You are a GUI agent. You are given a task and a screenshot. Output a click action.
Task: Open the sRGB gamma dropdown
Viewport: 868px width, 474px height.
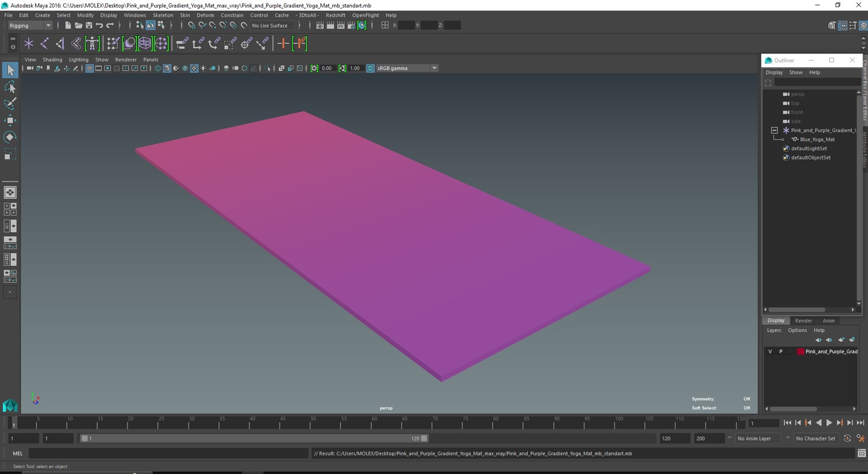[407, 68]
